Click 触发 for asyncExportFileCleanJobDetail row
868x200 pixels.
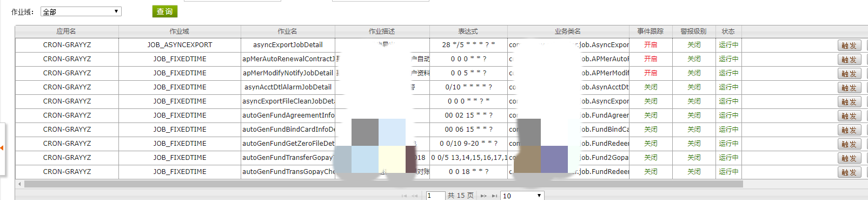point(849,102)
